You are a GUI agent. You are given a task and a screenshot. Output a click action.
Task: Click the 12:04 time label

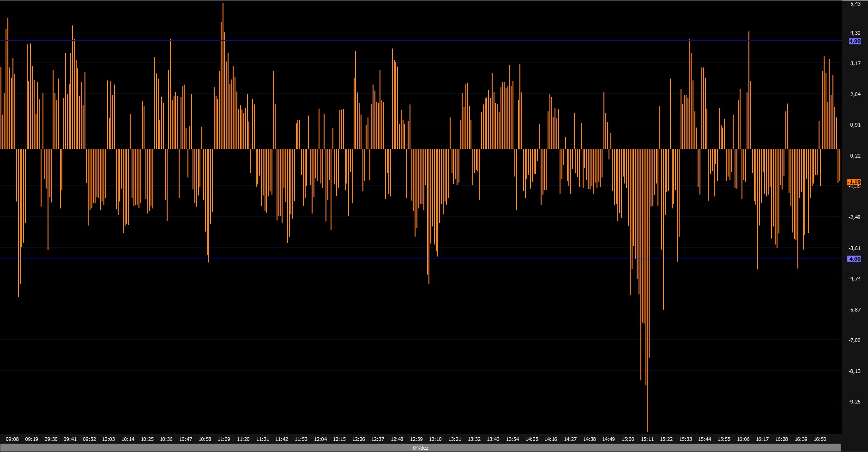[x=320, y=439]
